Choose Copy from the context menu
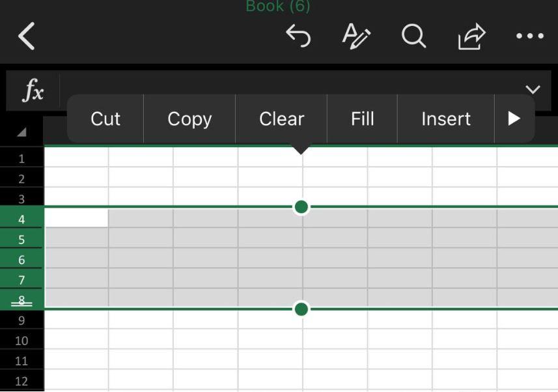 click(x=189, y=119)
